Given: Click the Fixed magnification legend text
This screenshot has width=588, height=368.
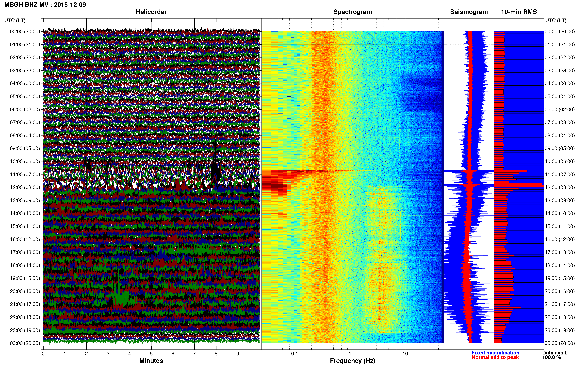Looking at the screenshot, I should coord(495,353).
